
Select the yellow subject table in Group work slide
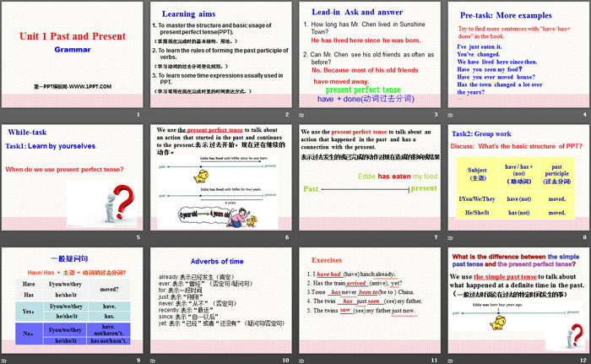pyautogui.click(x=516, y=192)
